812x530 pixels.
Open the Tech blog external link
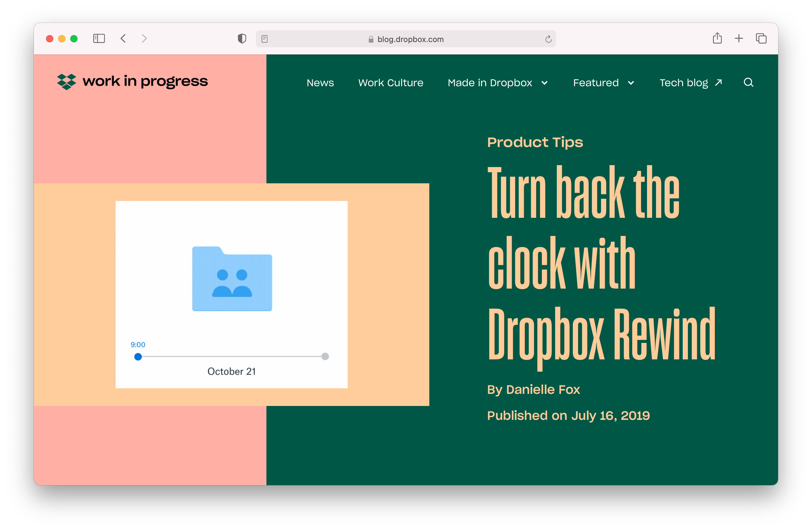(x=691, y=83)
